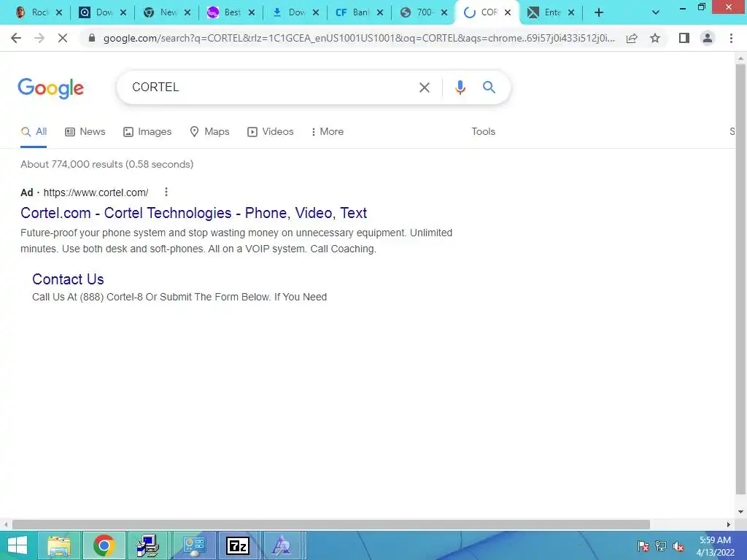The image size is (747, 560).
Task: Open the Windows Start menu
Action: [x=18, y=545]
